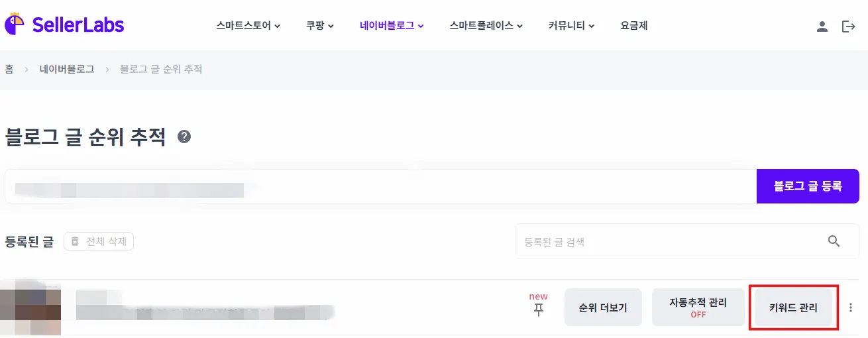The image size is (868, 338).
Task: Open the three-dot more options menu
Action: 851,308
